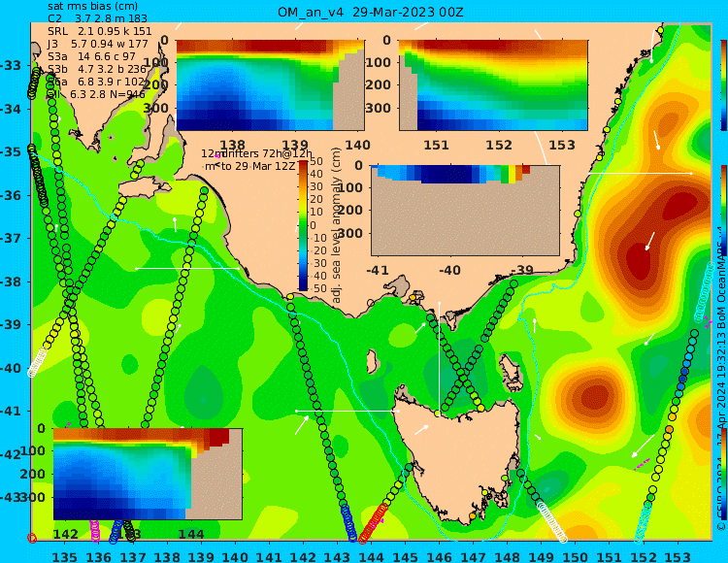This screenshot has height=563, width=728.
Task: Click the 'adj. sea level anomaly (cm)' label
Action: tap(337, 225)
